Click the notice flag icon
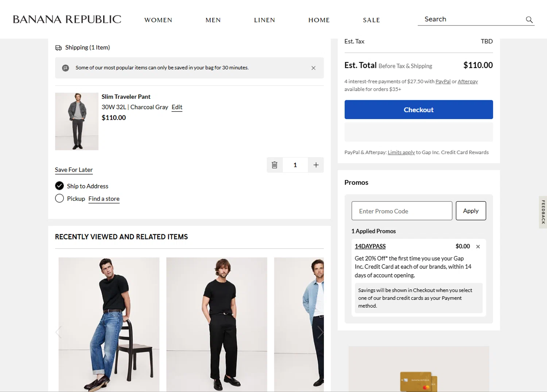 click(x=66, y=68)
